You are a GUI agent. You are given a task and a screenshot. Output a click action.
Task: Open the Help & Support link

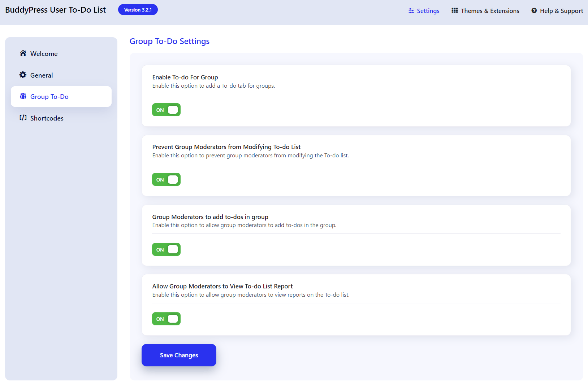click(561, 11)
